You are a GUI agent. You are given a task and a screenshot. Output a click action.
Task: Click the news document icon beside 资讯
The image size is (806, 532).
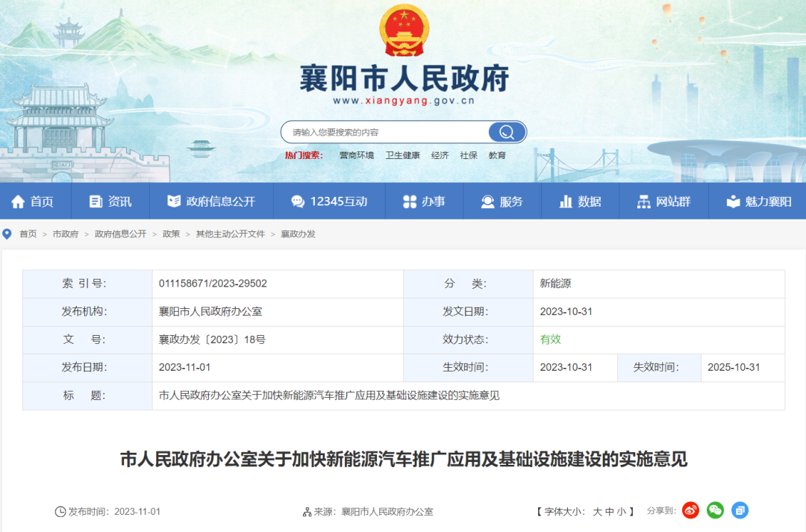pyautogui.click(x=96, y=201)
